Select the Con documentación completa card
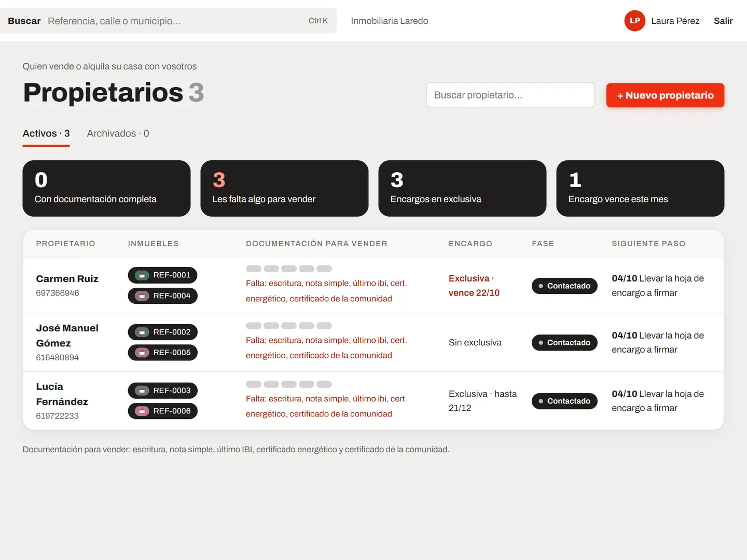The image size is (747, 560). (106, 188)
